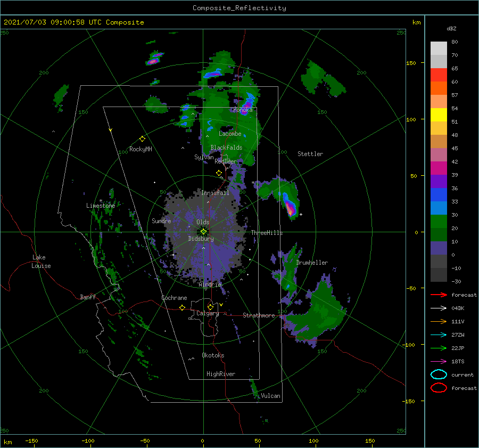The width and height of the screenshot is (479, 448).
Task: Click the yellow diamond marker at Calgary
Action: pyautogui.click(x=210, y=307)
